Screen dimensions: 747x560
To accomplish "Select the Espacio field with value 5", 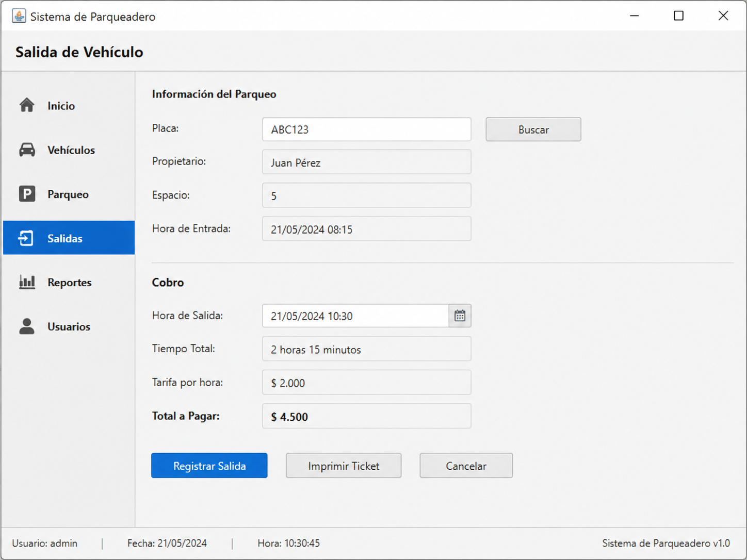I will point(367,195).
